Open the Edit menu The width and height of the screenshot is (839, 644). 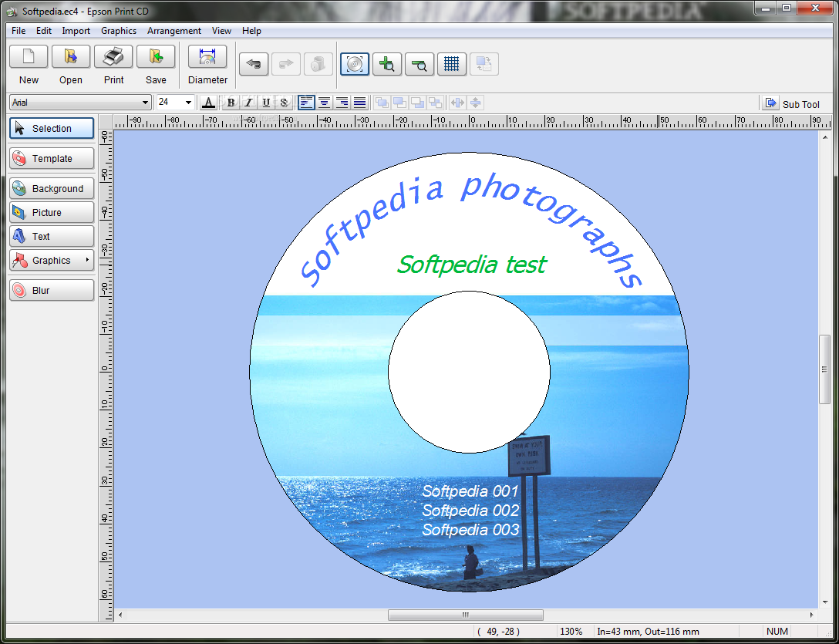tap(44, 31)
